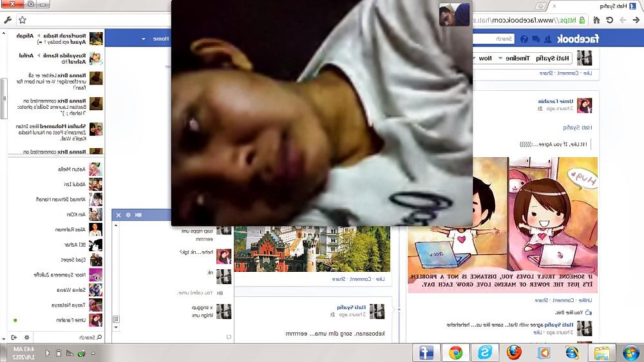This screenshot has height=362, width=644.
Task: Open the castle photo in the center column
Action: (x=312, y=249)
